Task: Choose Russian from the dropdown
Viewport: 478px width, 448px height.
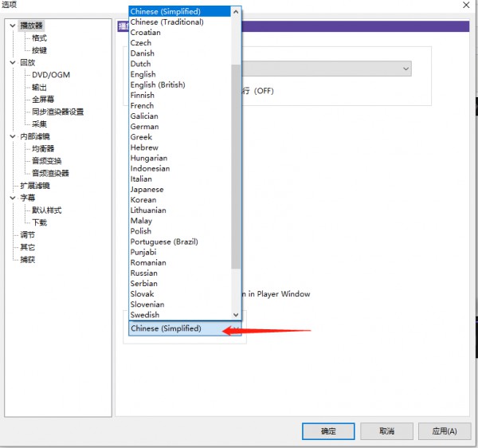Action: 180,273
